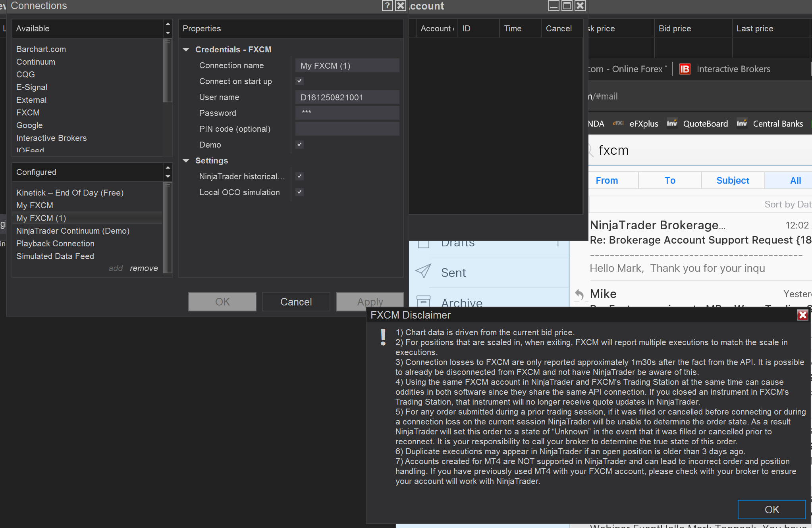The width and height of the screenshot is (812, 528).
Task: Click the ID column header
Action: tap(478, 29)
